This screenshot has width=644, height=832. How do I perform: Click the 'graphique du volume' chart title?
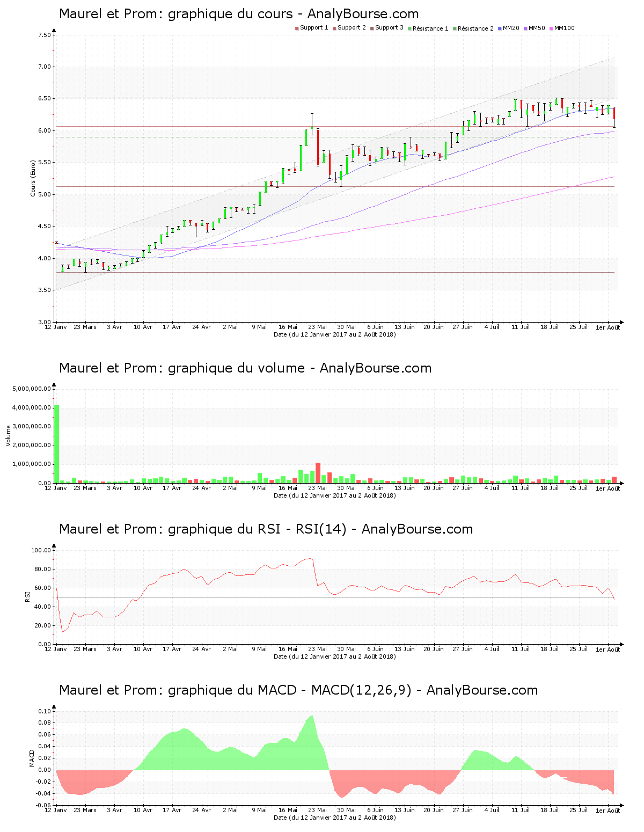point(245,368)
